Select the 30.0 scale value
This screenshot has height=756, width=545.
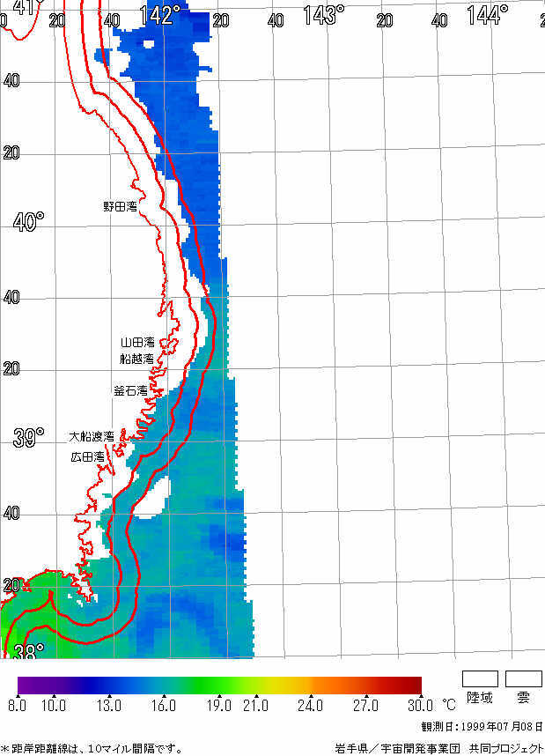coord(420,706)
